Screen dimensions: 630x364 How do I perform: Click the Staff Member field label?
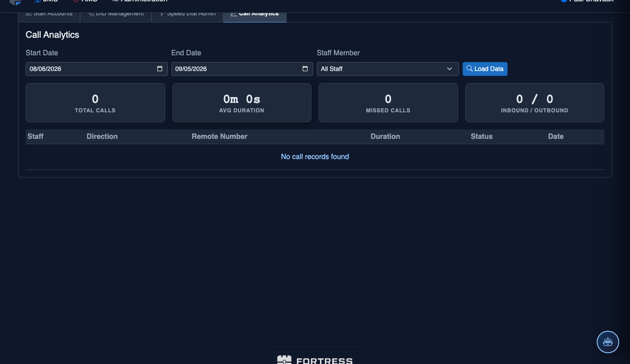338,53
